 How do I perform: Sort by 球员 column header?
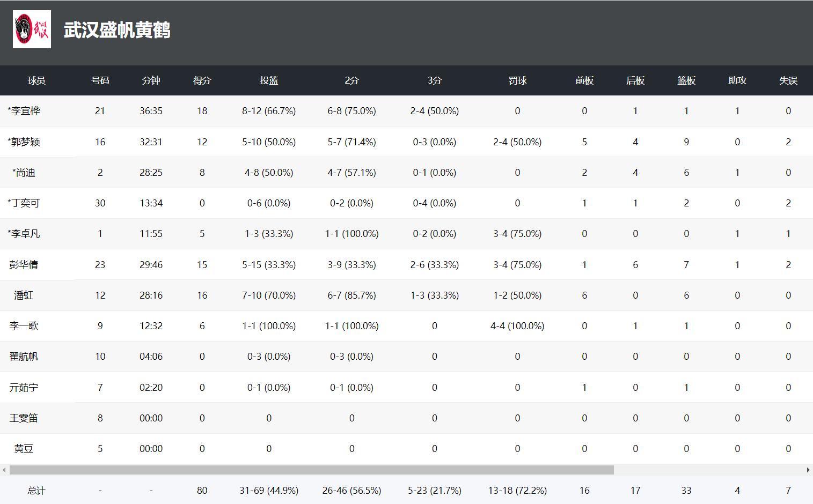pyautogui.click(x=36, y=80)
